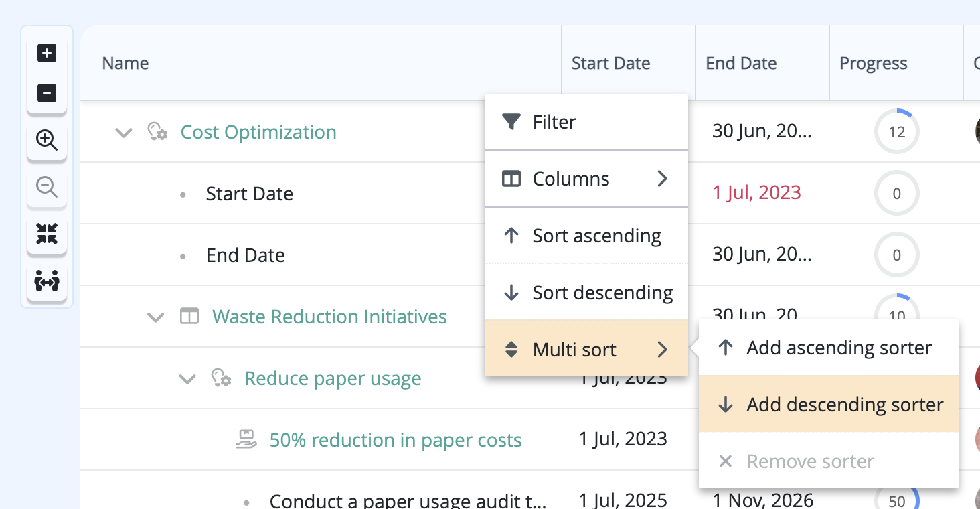The image size is (980, 509).
Task: Choose Sort ascending
Action: (x=586, y=236)
